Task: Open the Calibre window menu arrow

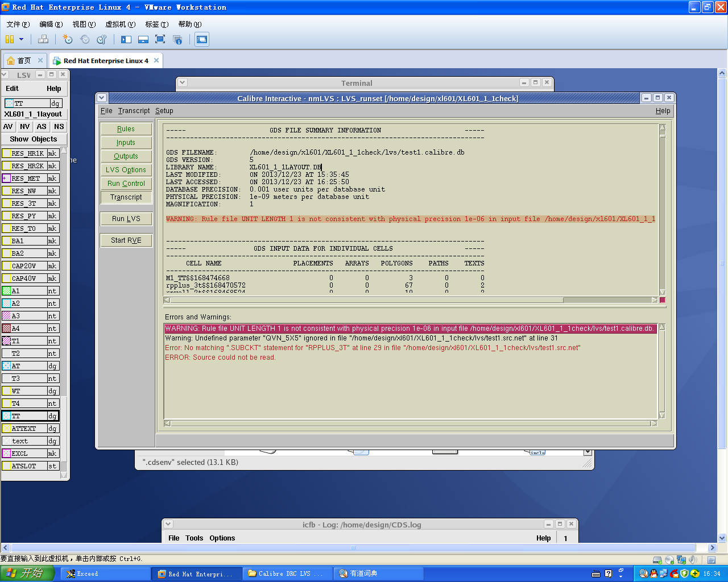Action: [x=101, y=98]
